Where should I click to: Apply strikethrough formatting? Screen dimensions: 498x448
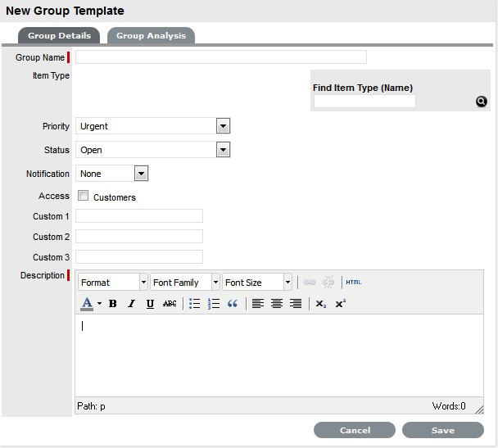pyautogui.click(x=170, y=304)
